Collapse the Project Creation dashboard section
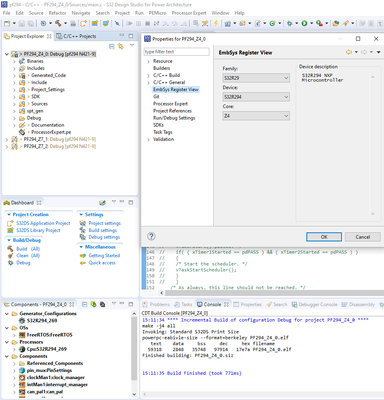Viewport: 384px width, 400px height. 9,214
